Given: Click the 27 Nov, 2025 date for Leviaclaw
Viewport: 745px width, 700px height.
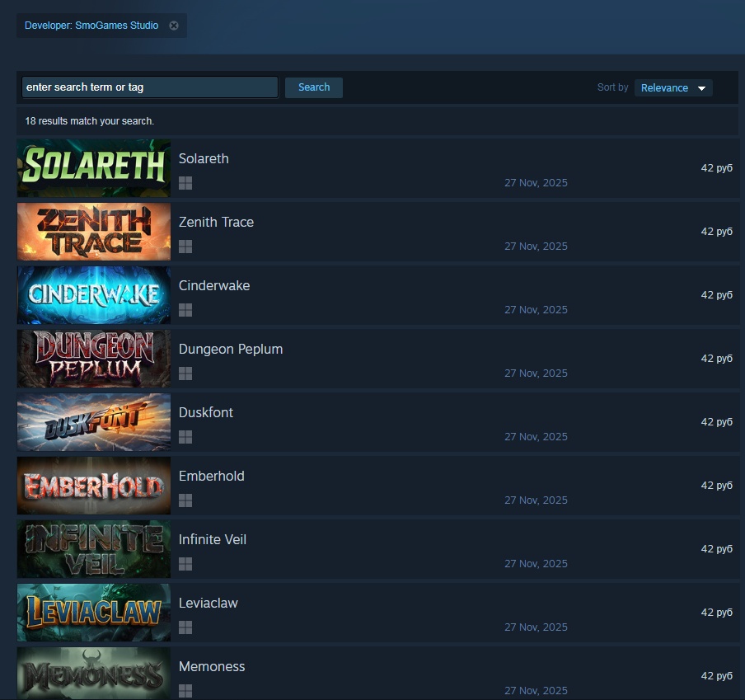Looking at the screenshot, I should 536,627.
